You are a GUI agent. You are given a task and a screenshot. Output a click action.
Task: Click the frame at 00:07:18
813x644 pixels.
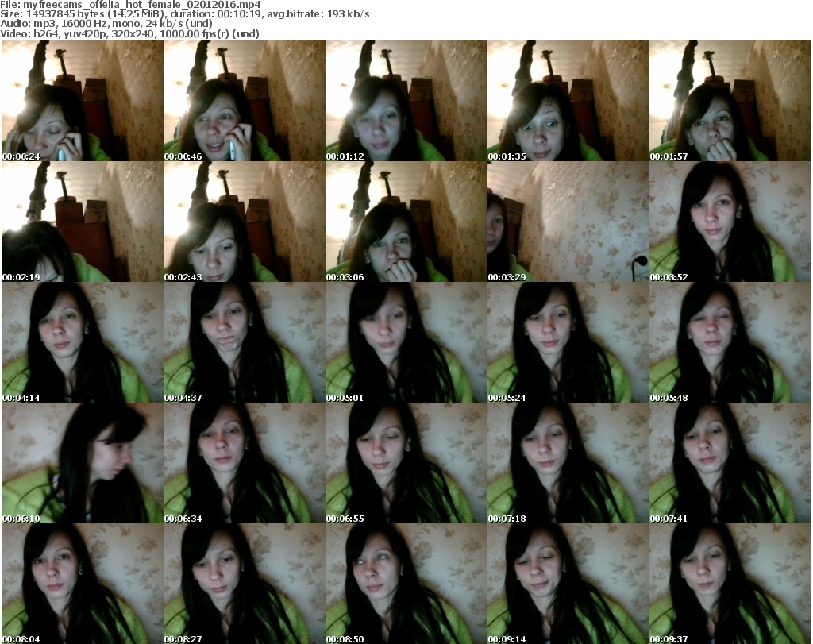(x=568, y=464)
